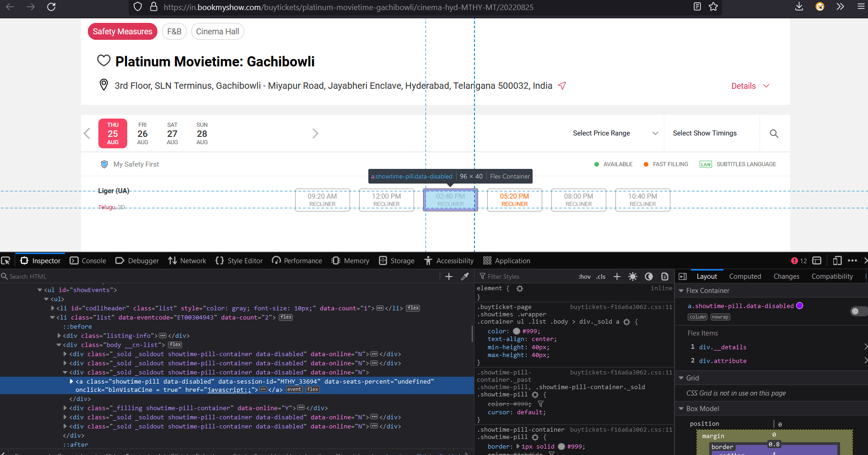Toggle the flexbox overlay switch

click(858, 311)
